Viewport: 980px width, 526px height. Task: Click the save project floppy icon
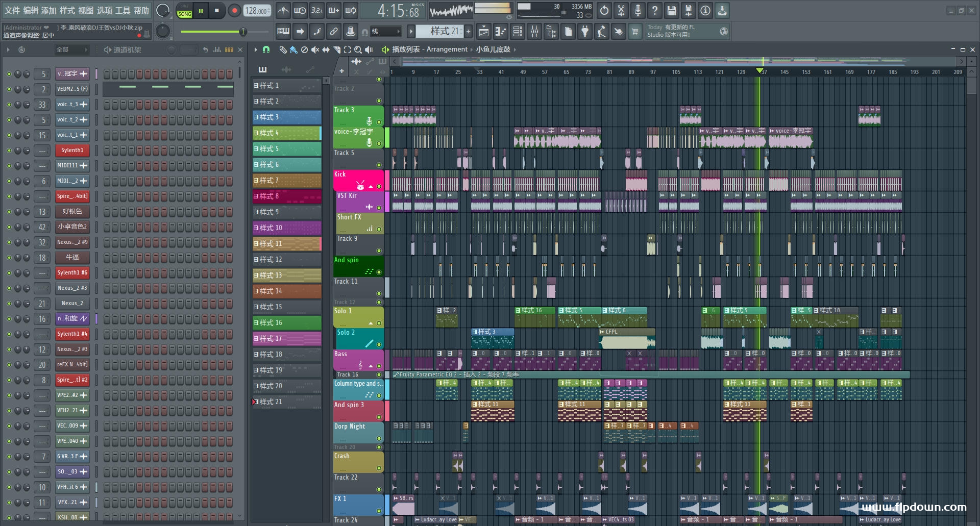tap(671, 11)
